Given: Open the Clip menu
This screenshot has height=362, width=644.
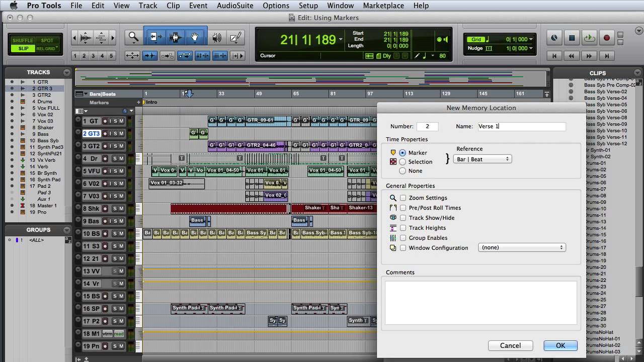Looking at the screenshot, I should 173,6.
